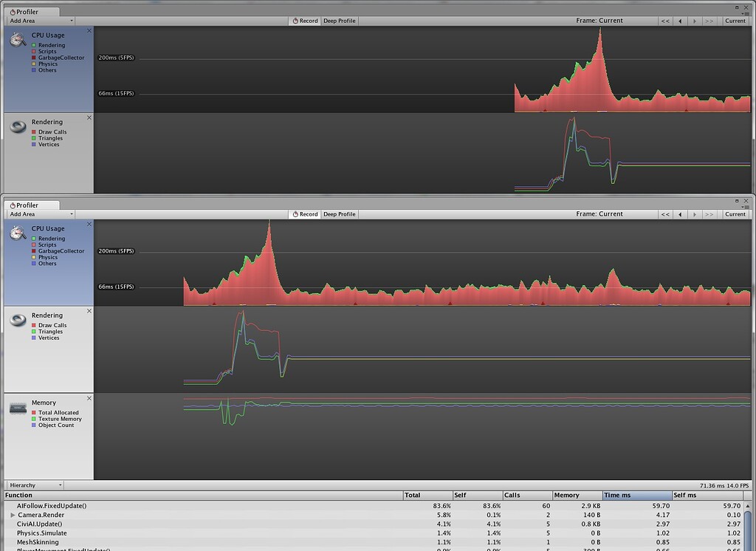
Task: Enable Deep Profile mode
Action: point(339,20)
